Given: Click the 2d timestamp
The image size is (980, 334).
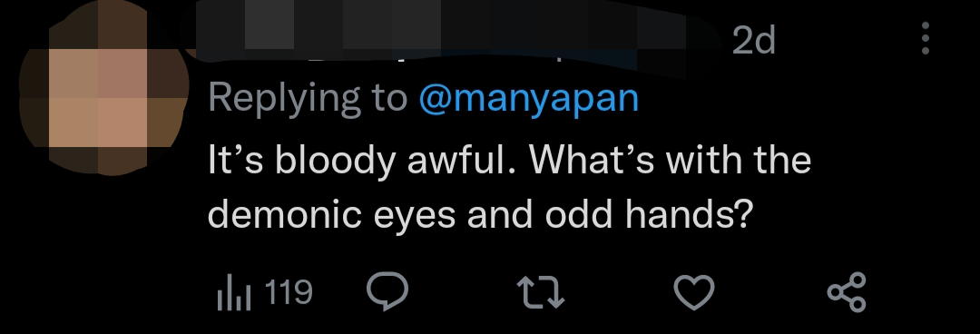Looking at the screenshot, I should tap(753, 41).
